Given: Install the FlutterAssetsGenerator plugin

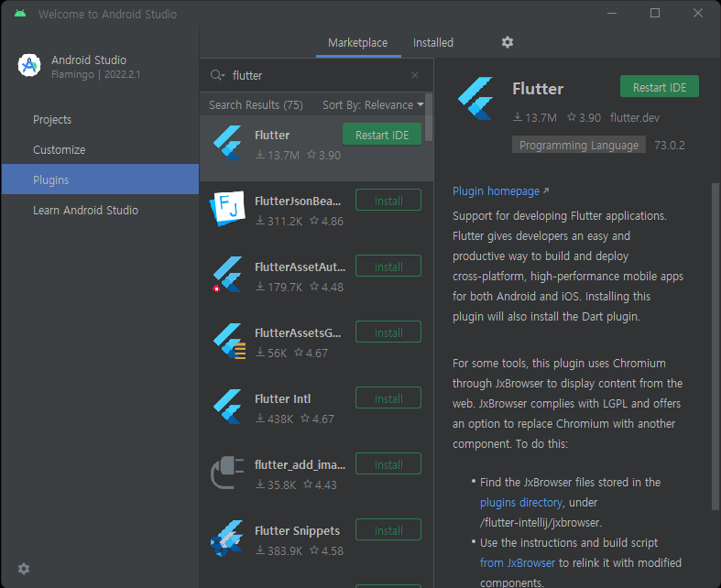Looking at the screenshot, I should 388,332.
